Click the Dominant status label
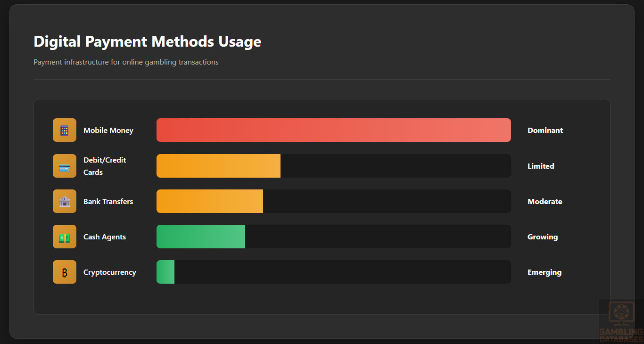Viewport: 644px width, 344px height. pyautogui.click(x=545, y=131)
